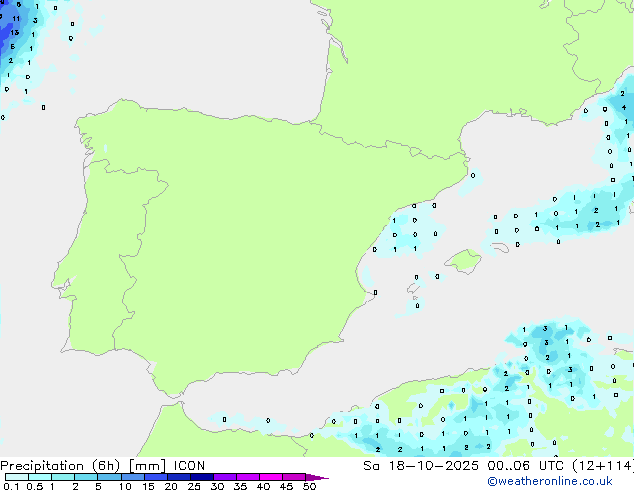Click the 25–30 mm dark navy legend swatch
The image size is (634, 490).
coord(201,477)
